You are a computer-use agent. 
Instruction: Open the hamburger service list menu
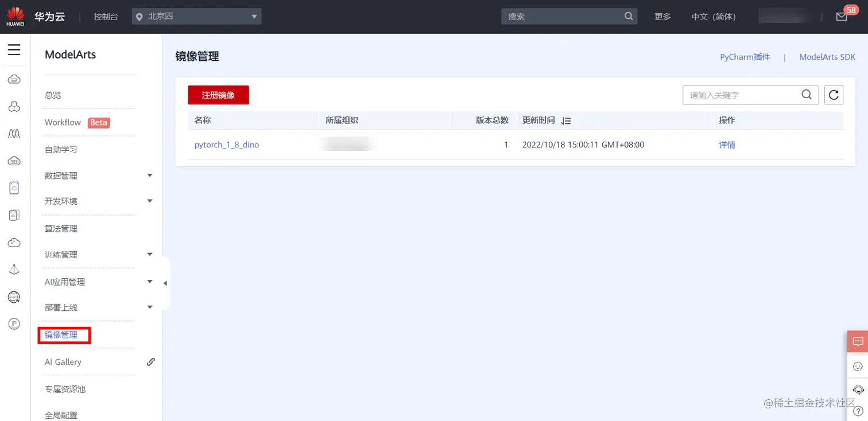click(x=14, y=50)
